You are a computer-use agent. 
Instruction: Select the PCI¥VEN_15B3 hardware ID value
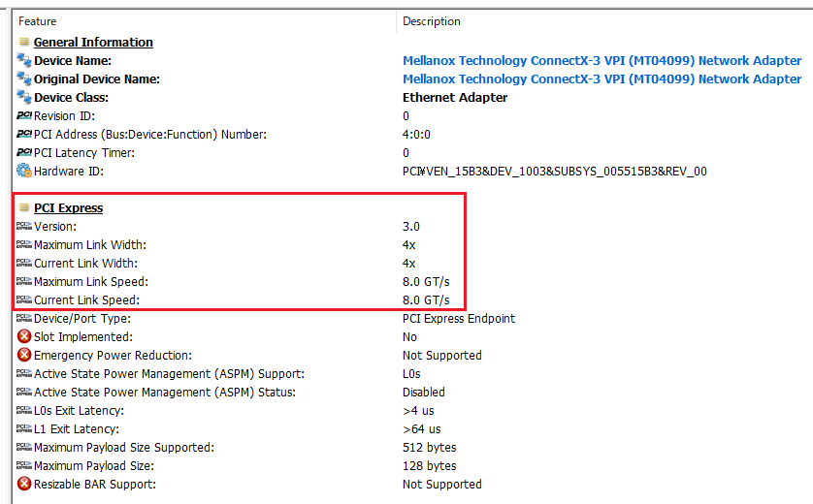click(555, 172)
